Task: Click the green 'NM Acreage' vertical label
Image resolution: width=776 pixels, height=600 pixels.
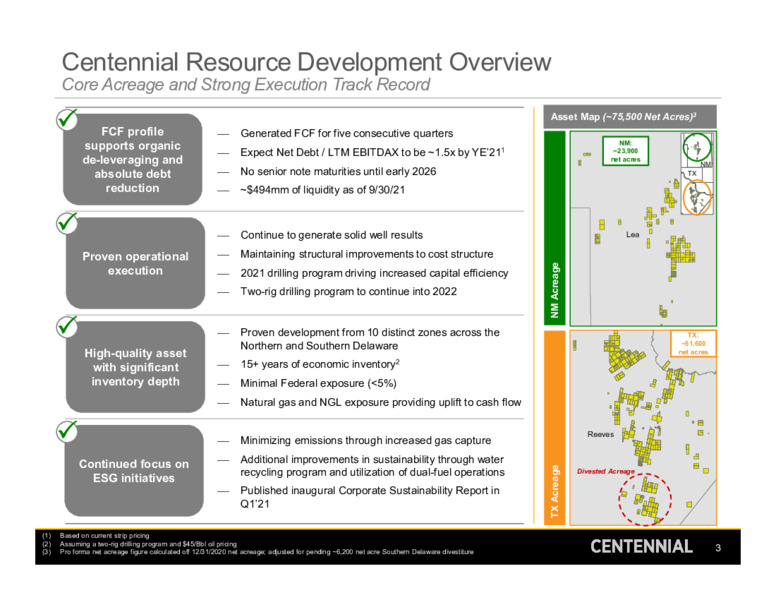Action: pyautogui.click(x=554, y=228)
